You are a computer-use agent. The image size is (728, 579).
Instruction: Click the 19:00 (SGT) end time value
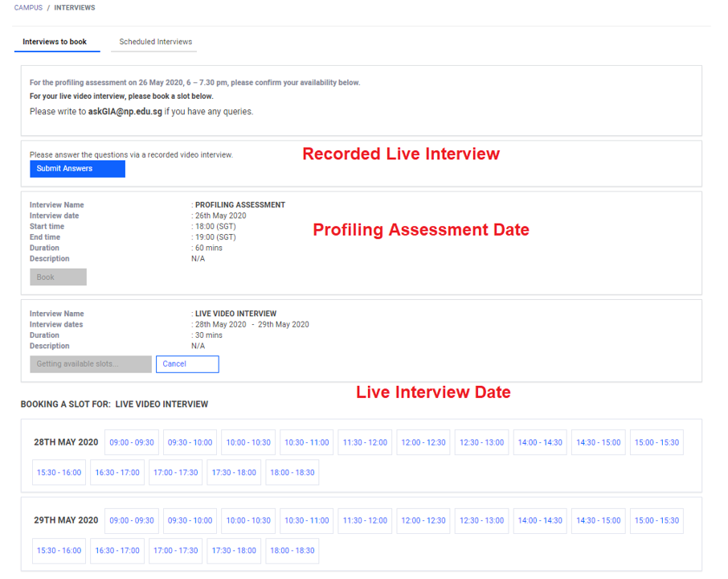[x=215, y=237]
